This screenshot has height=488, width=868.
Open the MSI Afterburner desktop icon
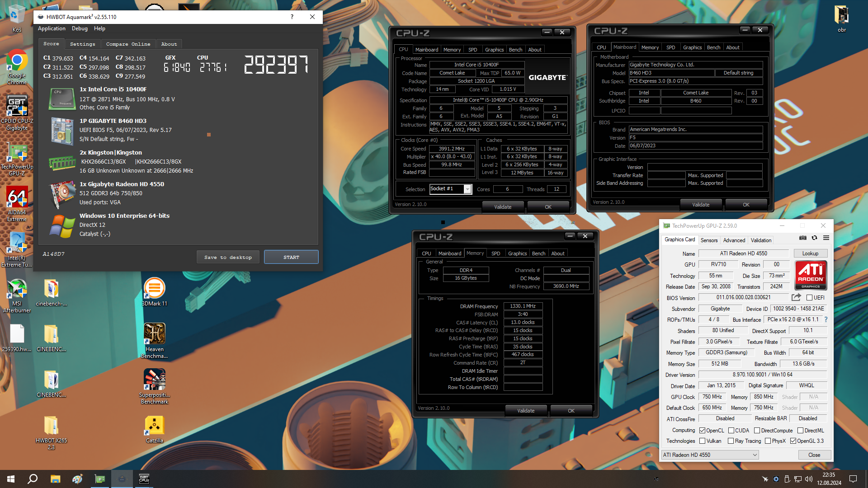coord(17,296)
